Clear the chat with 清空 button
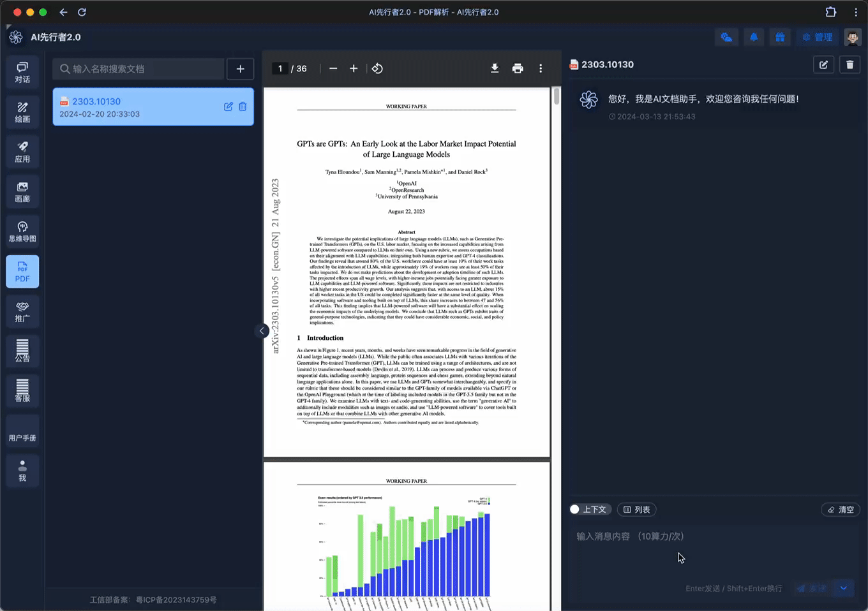 click(x=841, y=510)
